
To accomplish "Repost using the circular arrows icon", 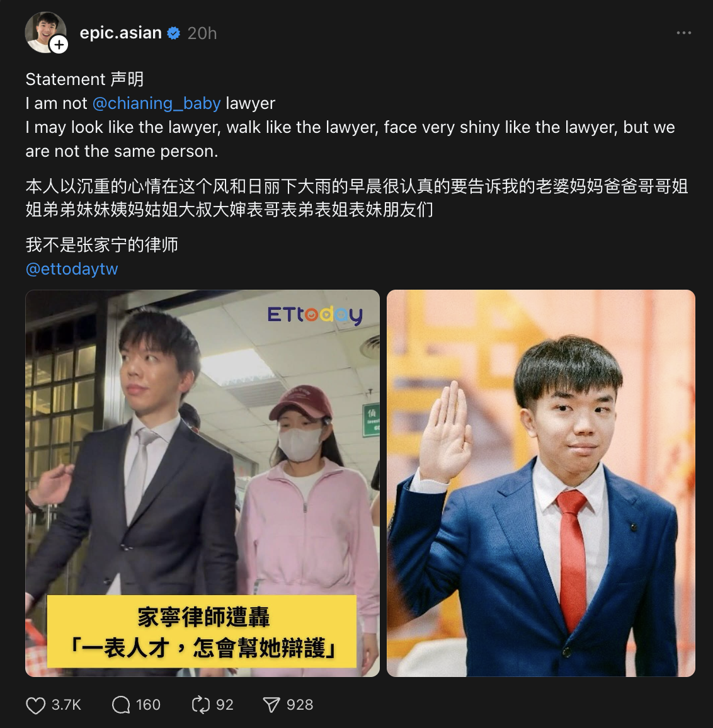I will coord(201,705).
